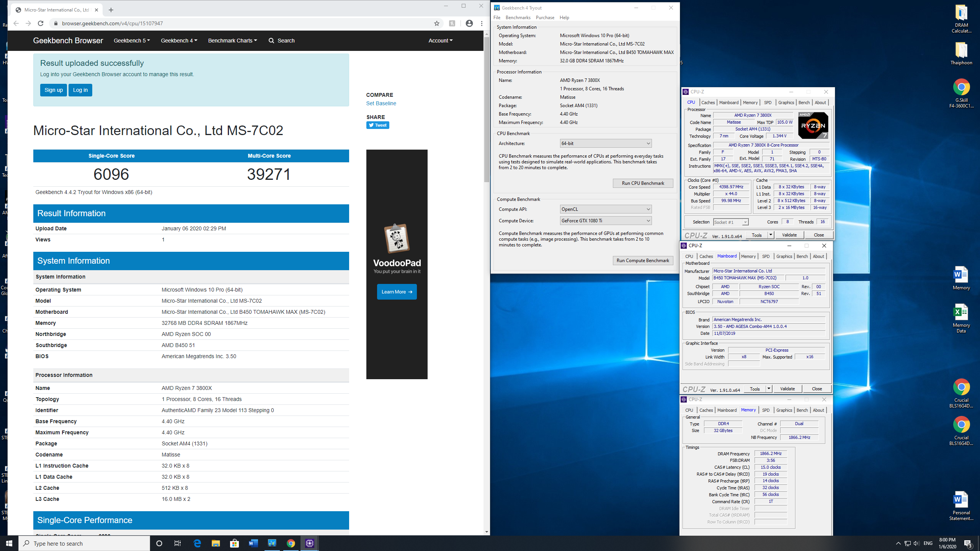Open Benchmark Charts dropdown
980x551 pixels.
pyautogui.click(x=232, y=41)
